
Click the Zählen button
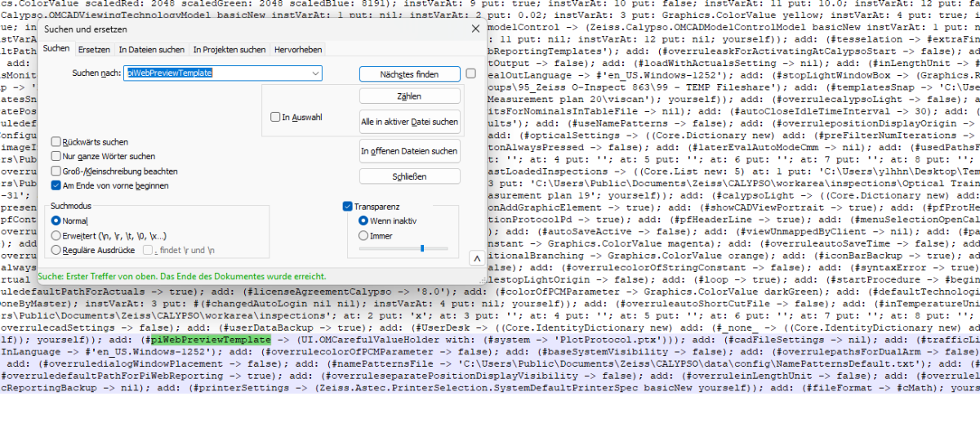pos(409,96)
